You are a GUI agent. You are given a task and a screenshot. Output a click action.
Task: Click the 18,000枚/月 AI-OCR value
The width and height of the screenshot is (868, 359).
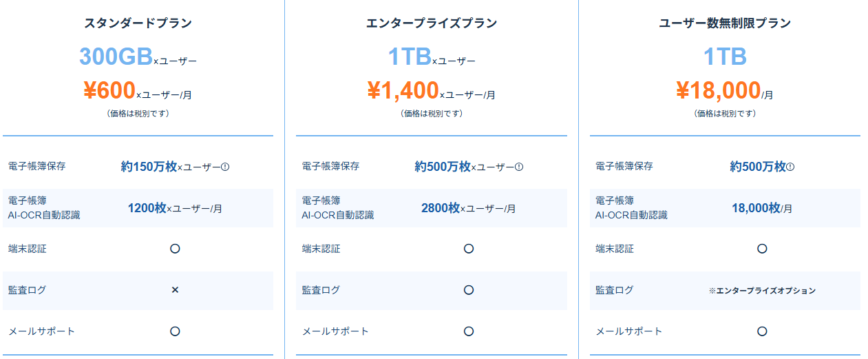[x=762, y=208]
